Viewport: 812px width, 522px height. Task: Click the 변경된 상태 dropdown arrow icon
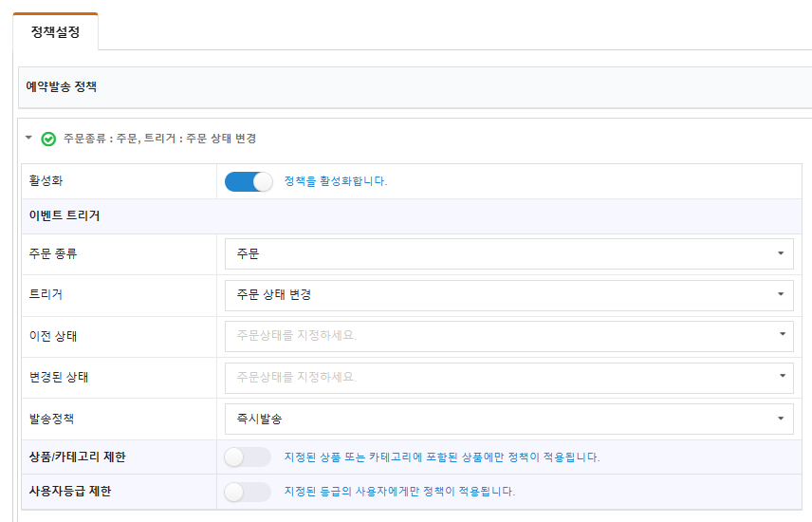[783, 376]
